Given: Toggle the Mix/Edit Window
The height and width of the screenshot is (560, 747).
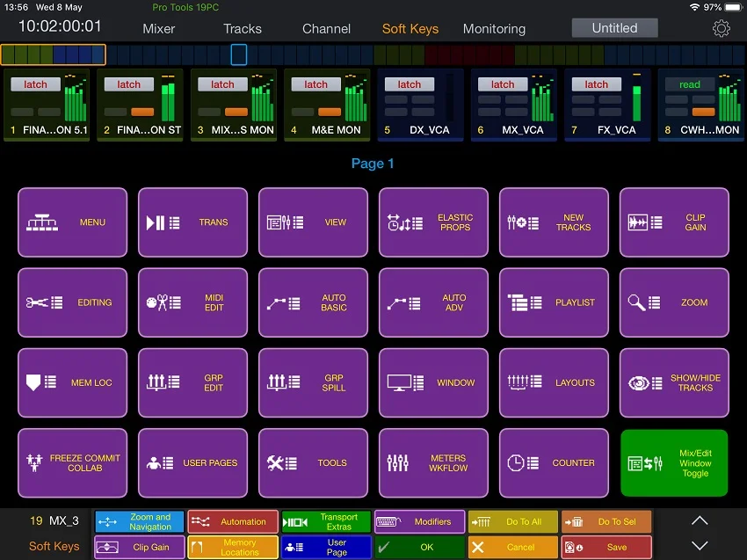Looking at the screenshot, I should (674, 462).
